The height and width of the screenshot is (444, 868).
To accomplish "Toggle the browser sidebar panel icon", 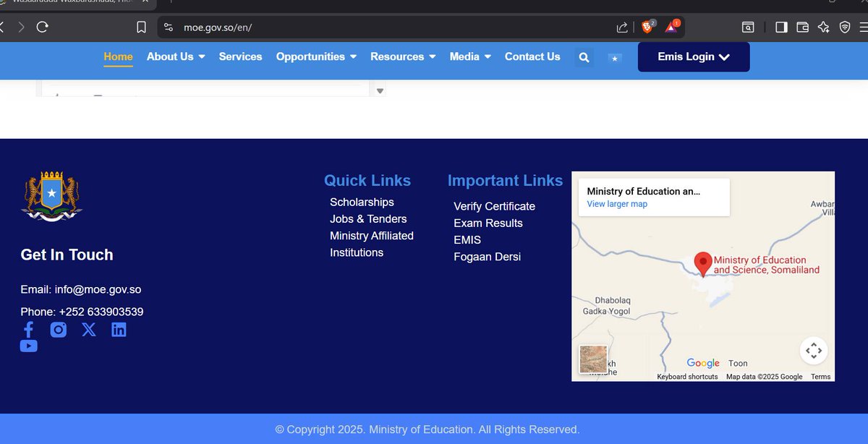I will point(781,27).
